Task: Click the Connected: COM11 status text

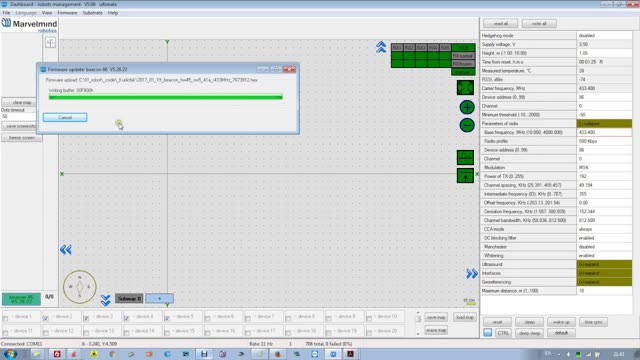Action: click(22, 344)
